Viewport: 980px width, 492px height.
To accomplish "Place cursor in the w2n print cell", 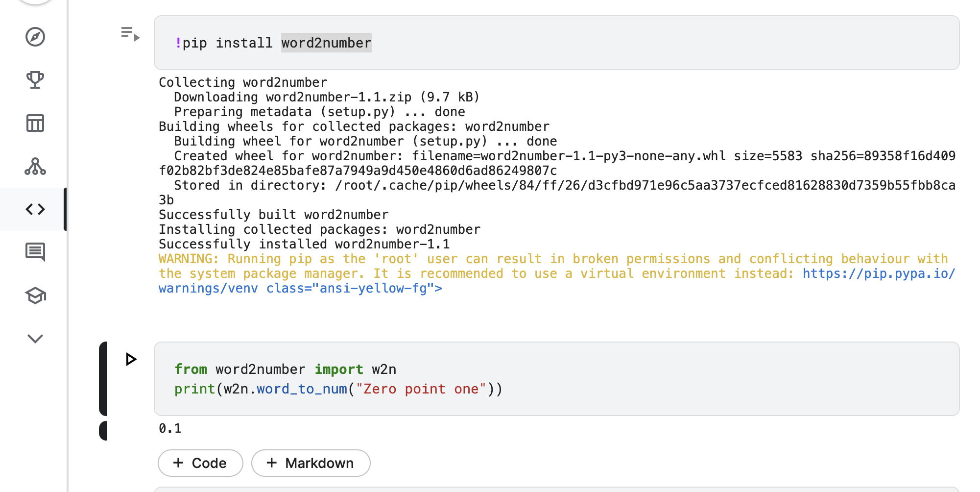I will (637, 379).
